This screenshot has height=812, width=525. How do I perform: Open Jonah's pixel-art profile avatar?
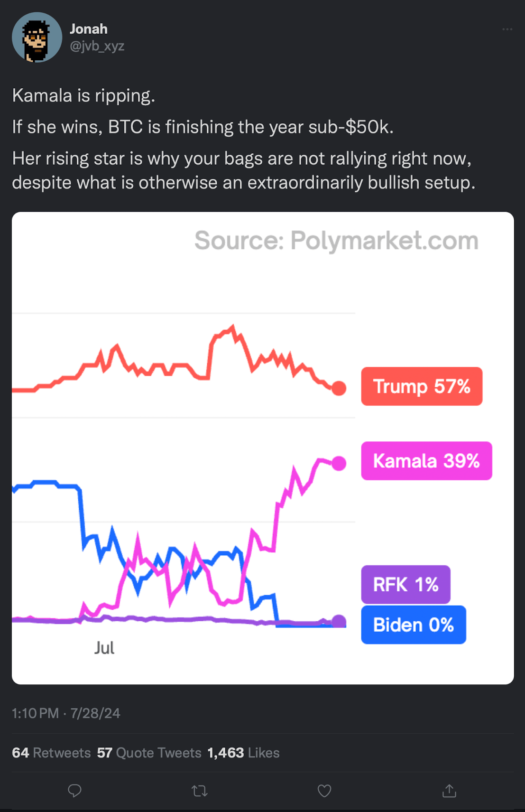tap(37, 37)
